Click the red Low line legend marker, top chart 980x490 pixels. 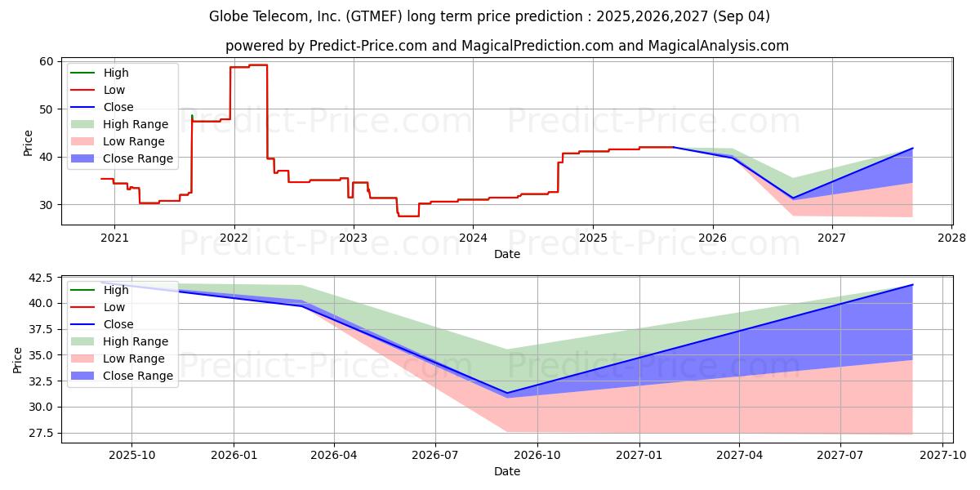coord(83,91)
